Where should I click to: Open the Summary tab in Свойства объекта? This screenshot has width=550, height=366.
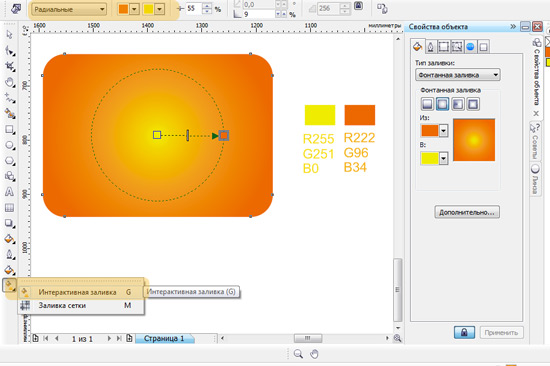(457, 47)
